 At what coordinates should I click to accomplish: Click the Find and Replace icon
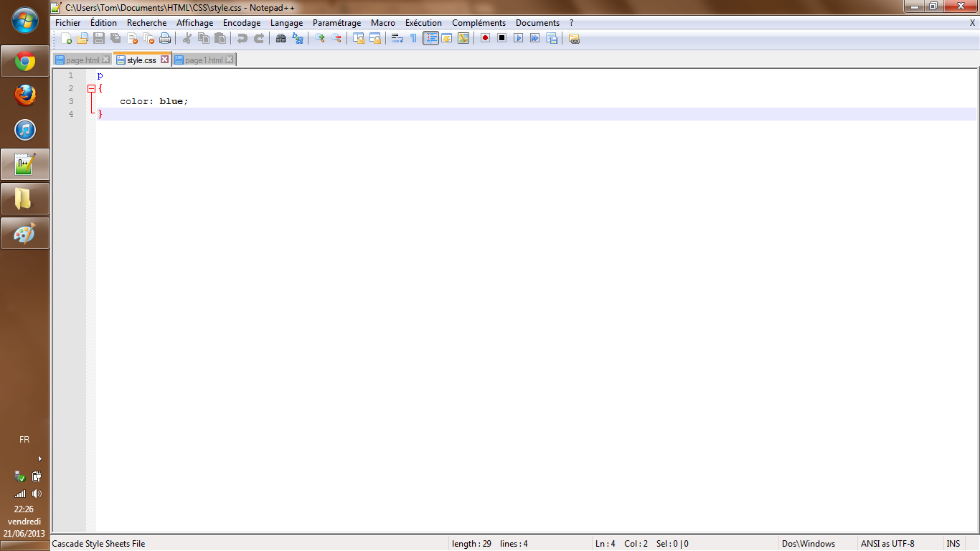pos(297,38)
